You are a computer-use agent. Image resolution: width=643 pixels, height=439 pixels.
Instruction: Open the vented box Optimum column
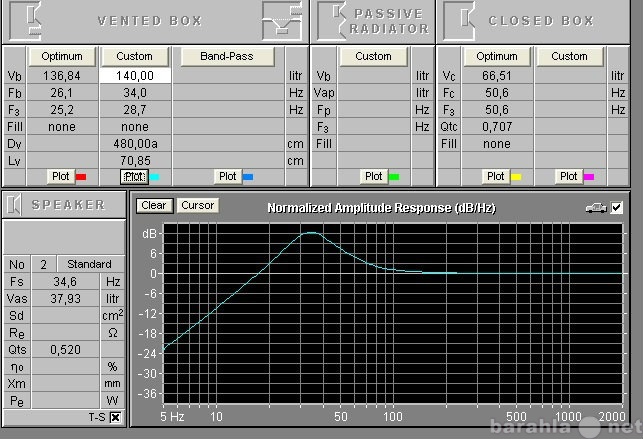62,56
